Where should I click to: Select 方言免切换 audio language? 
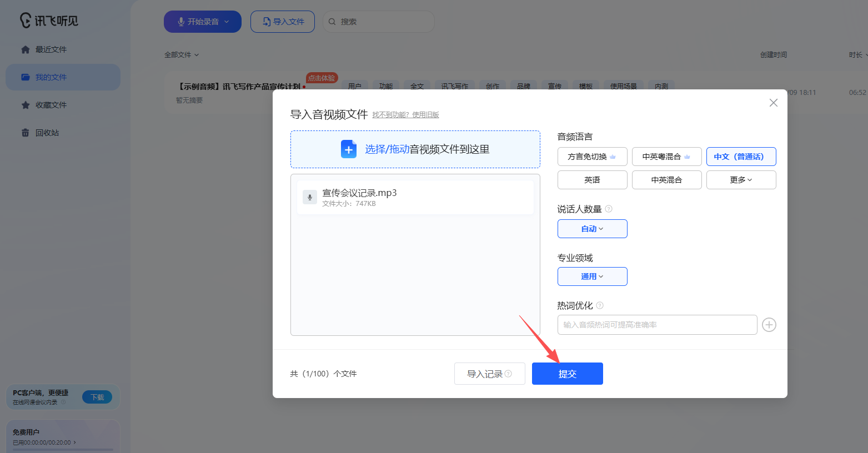(593, 157)
